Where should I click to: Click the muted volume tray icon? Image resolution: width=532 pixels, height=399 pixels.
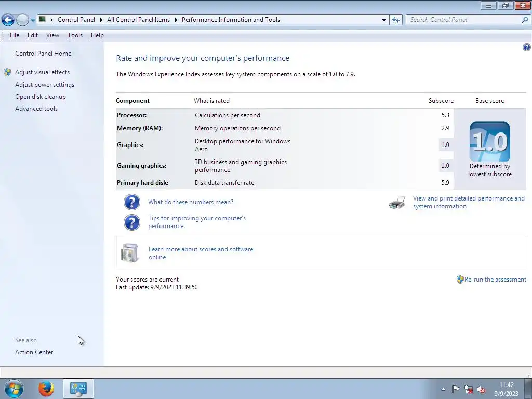(481, 390)
